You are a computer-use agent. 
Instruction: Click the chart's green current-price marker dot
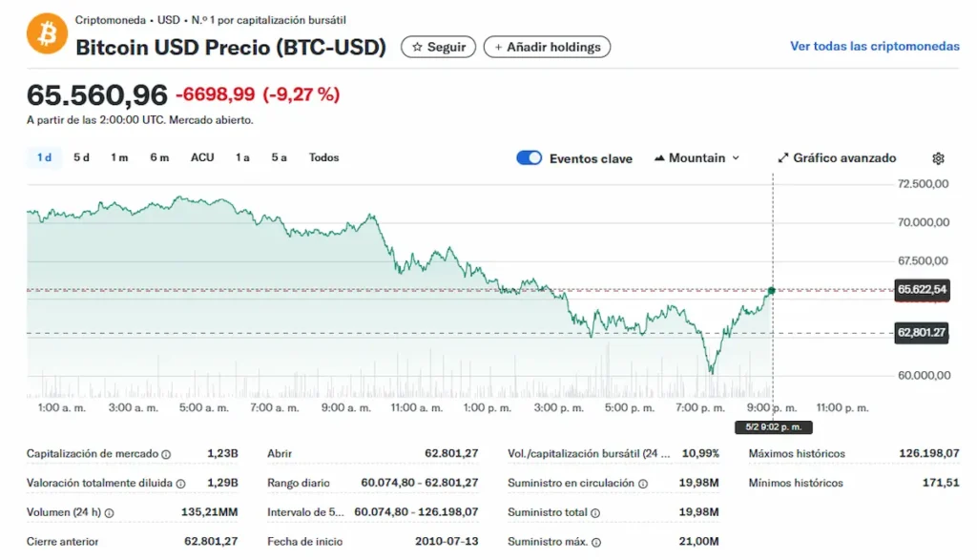pos(772,289)
